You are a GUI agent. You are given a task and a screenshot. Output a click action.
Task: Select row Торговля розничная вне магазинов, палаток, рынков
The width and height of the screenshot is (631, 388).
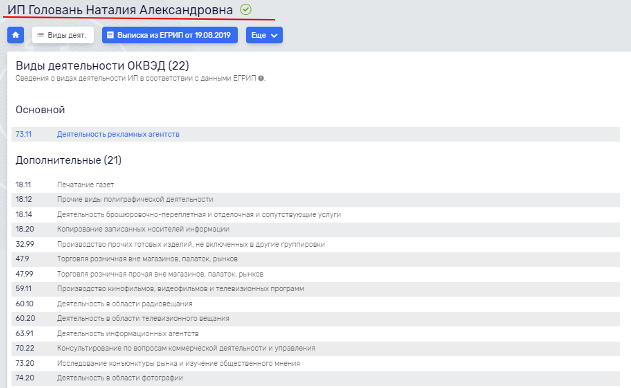click(316, 259)
